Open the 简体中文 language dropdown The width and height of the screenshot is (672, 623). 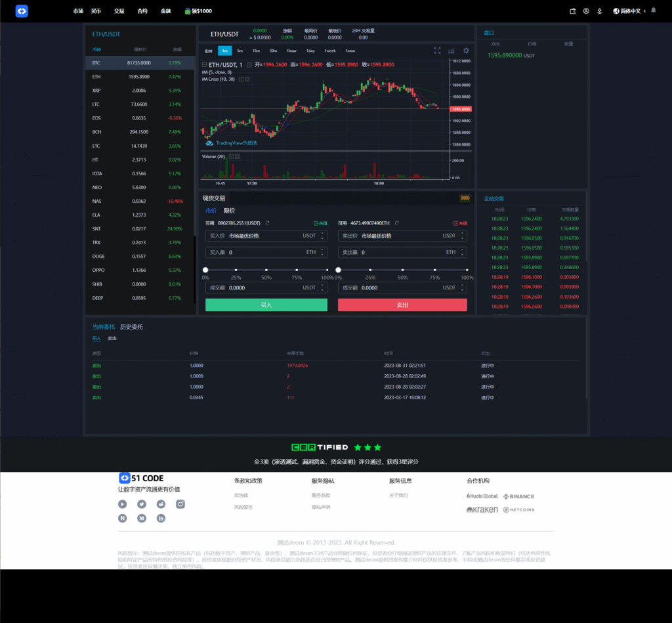click(629, 11)
